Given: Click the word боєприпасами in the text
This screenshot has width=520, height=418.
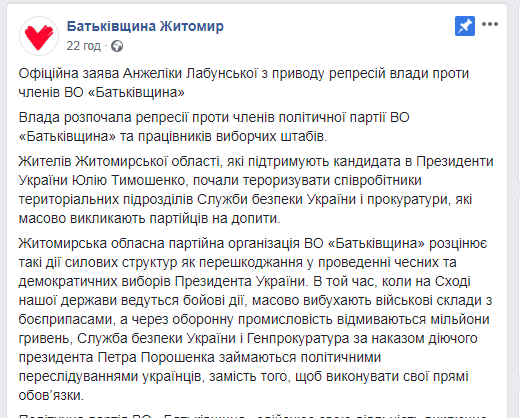Looking at the screenshot, I should [x=67, y=319].
